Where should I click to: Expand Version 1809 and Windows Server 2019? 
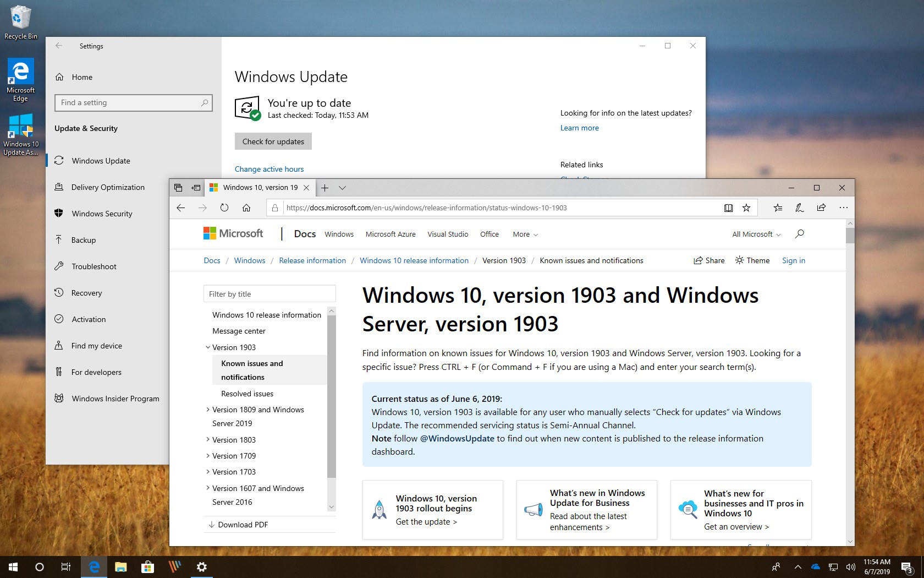tap(208, 410)
